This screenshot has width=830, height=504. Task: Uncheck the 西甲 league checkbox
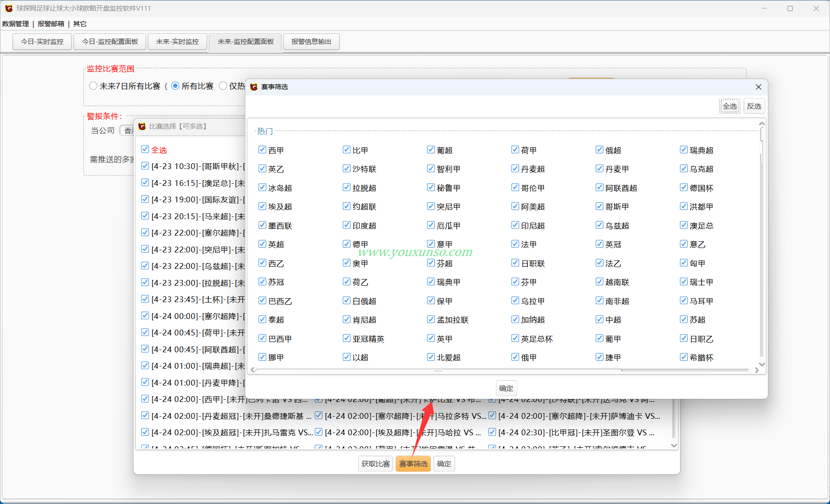262,150
